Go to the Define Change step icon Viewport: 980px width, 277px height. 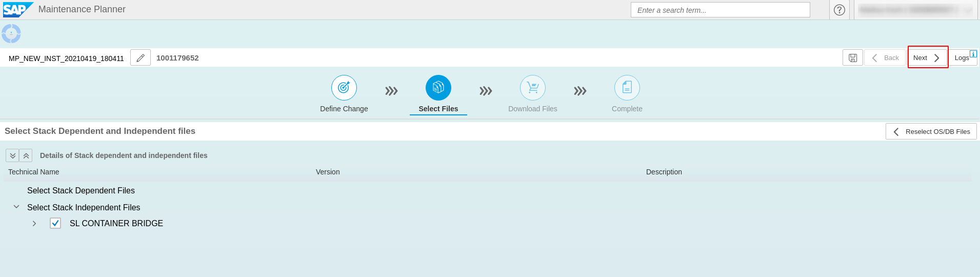tap(344, 88)
